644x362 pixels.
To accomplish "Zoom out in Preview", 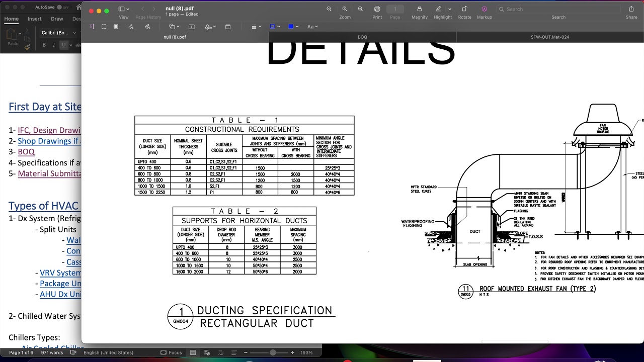I will (x=329, y=9).
